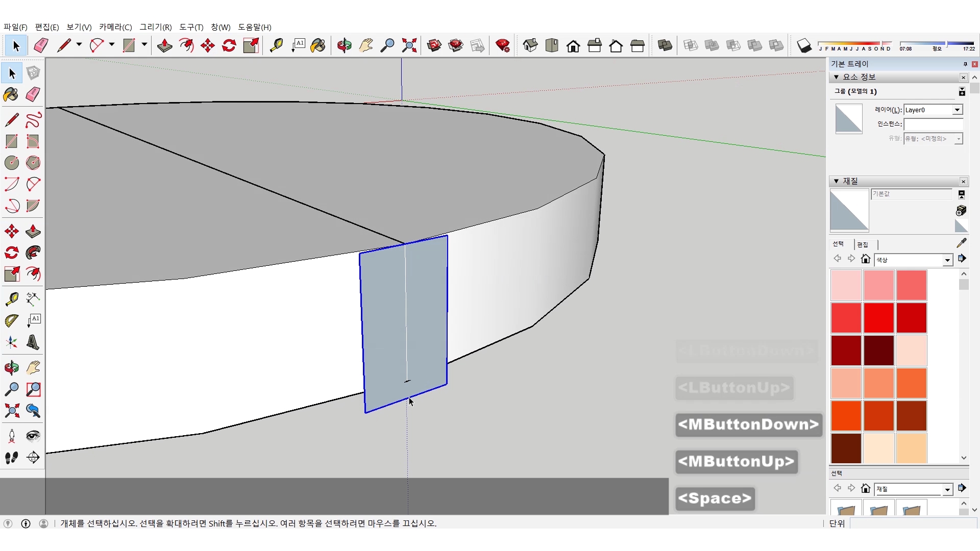Select the Follow Me tool in left toolbar
The width and height of the screenshot is (980, 551).
coord(33,253)
